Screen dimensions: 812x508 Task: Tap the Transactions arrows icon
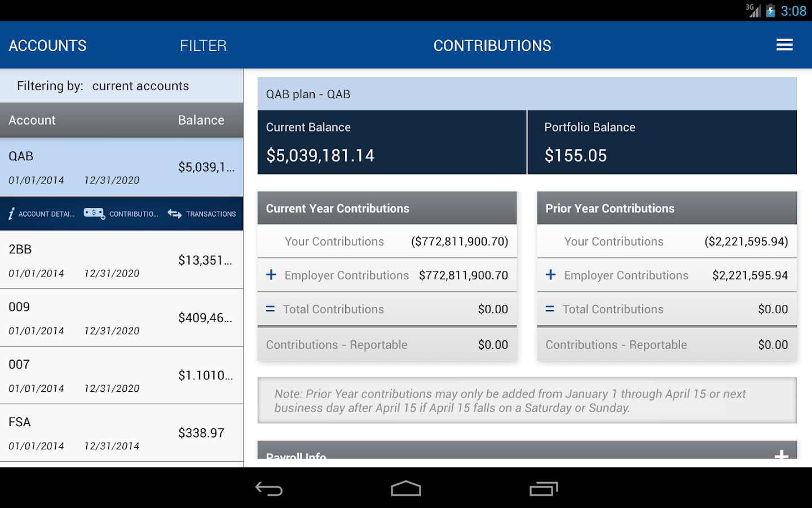coord(175,214)
